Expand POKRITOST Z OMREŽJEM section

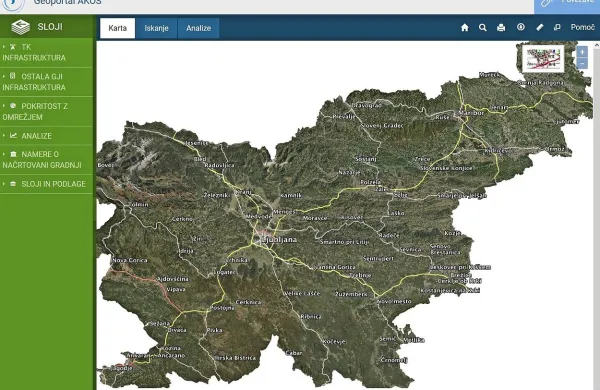(46, 111)
